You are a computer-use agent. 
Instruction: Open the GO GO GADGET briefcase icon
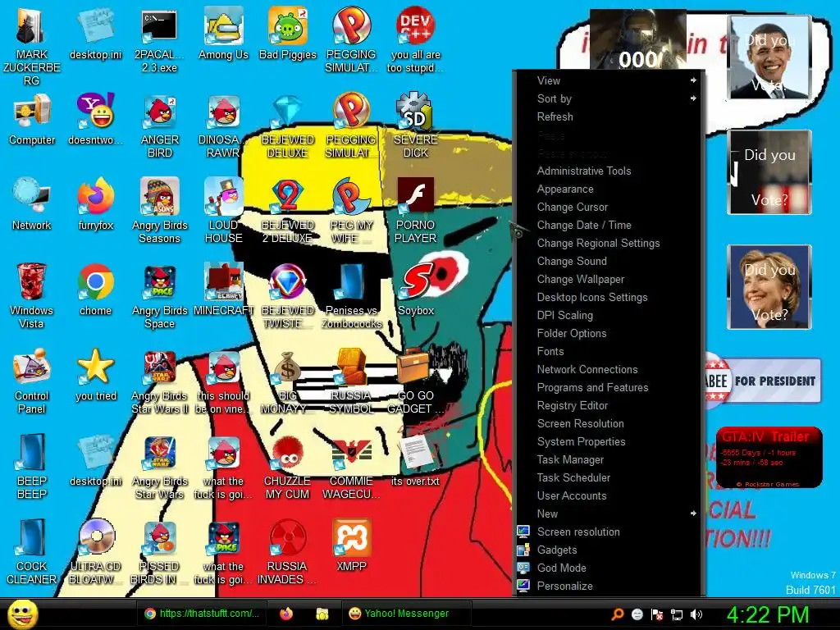pyautogui.click(x=415, y=381)
